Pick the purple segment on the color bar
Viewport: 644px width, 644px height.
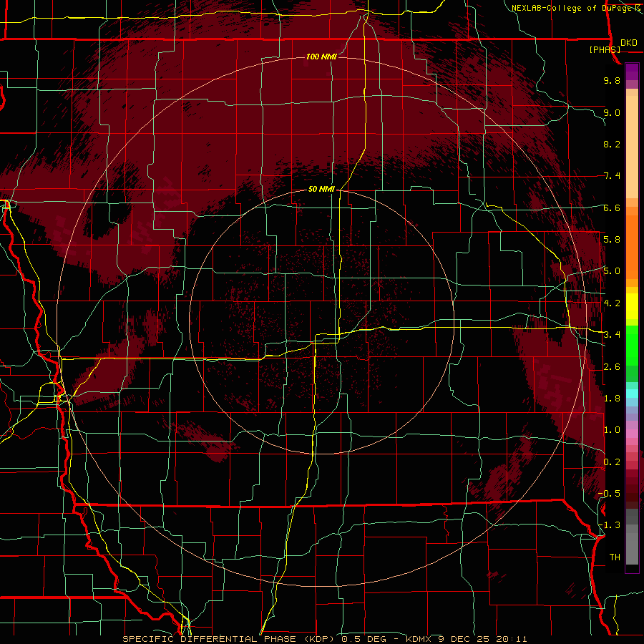coord(632,72)
